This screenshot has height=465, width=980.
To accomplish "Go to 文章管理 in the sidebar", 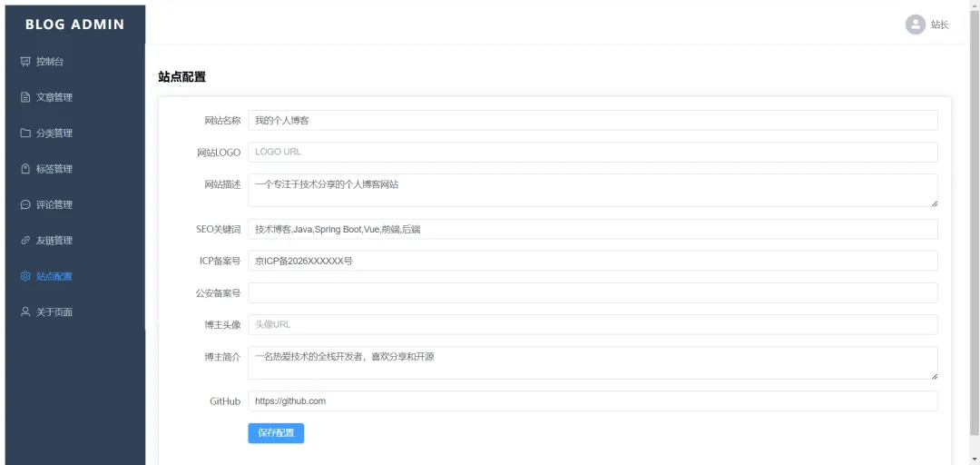I will (75, 97).
